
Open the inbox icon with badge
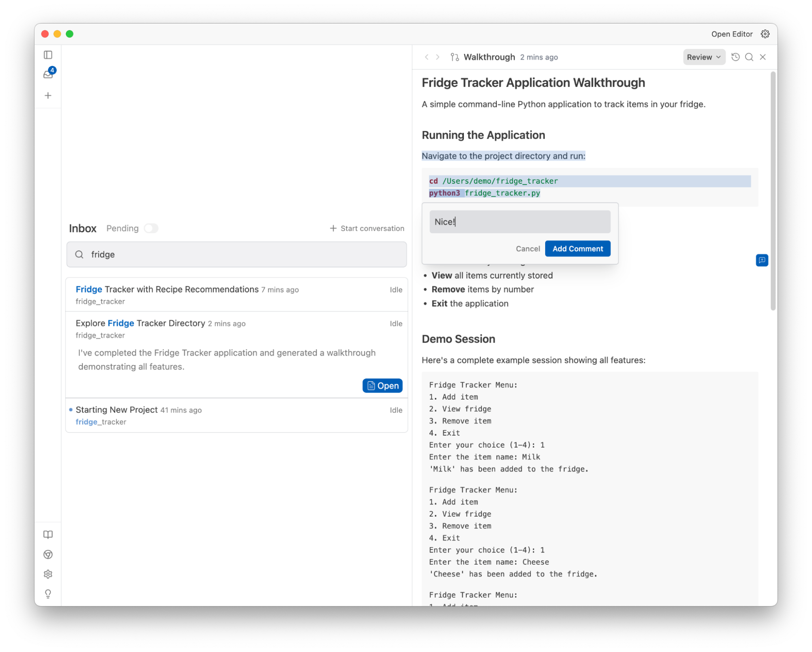[x=48, y=74]
